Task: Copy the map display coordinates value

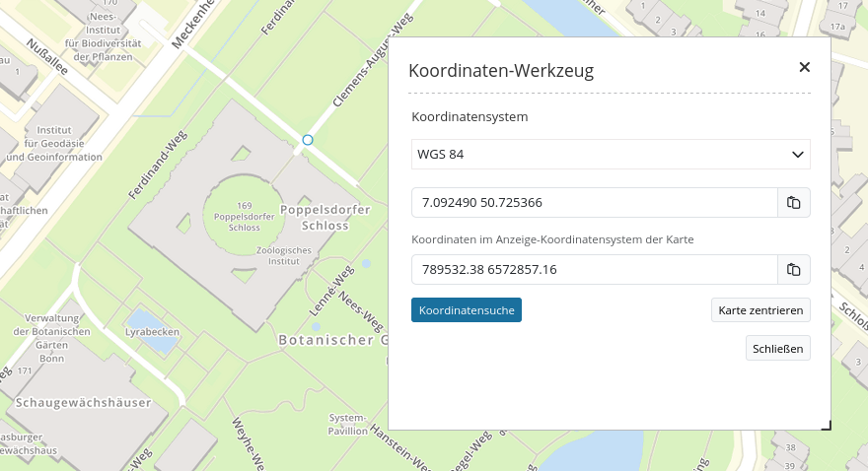Action: 793,270
